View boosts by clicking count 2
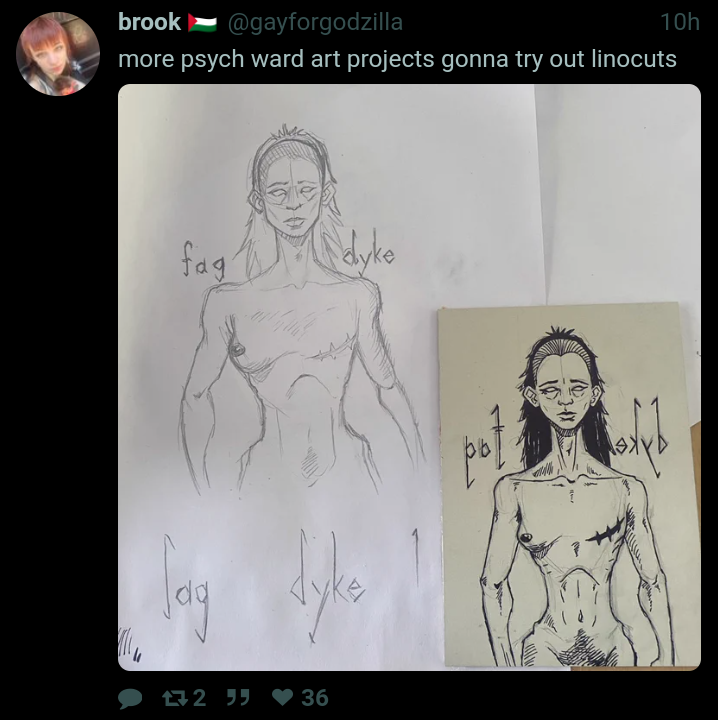The image size is (718, 720). point(199,698)
